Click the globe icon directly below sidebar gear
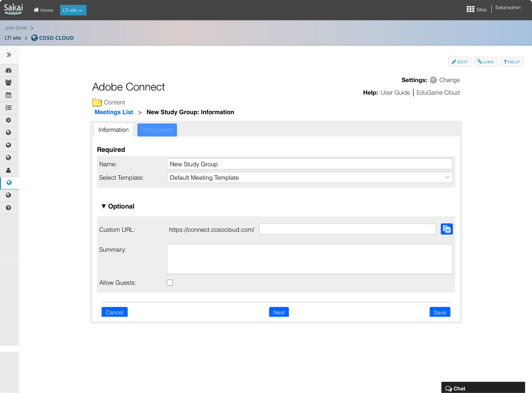Viewport: 532px width, 393px height. click(9, 133)
